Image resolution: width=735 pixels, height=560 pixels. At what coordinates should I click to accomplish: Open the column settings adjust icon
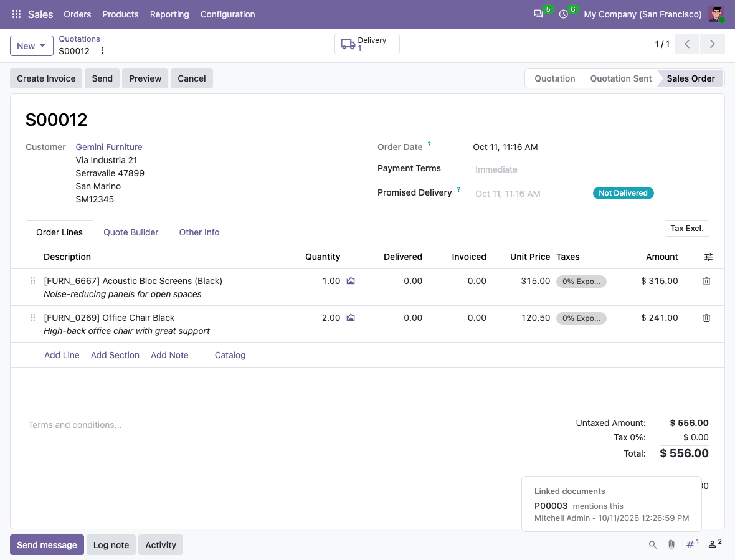[x=708, y=257]
